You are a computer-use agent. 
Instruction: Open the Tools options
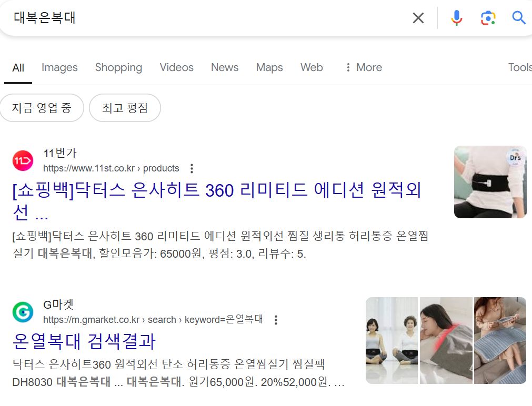519,67
